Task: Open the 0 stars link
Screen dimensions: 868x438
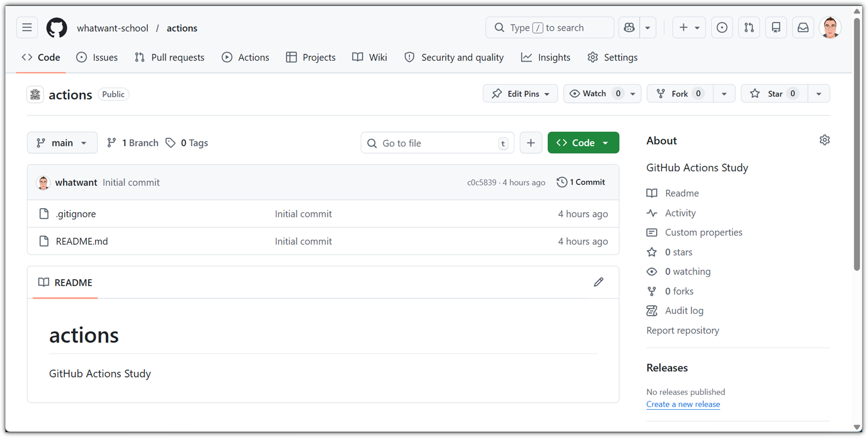Action: (670, 252)
